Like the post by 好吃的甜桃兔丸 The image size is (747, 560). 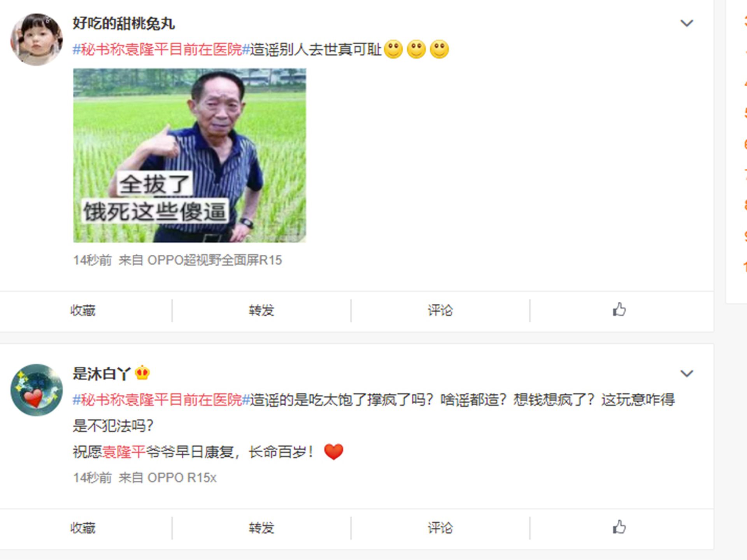click(x=619, y=310)
